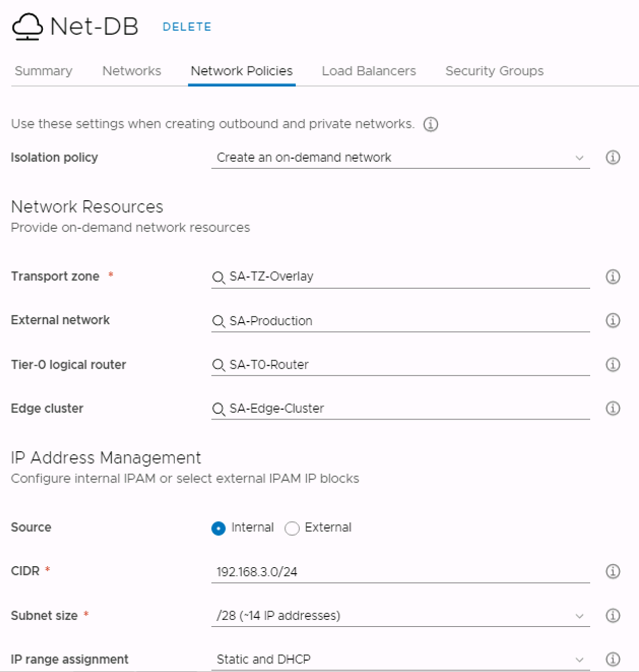Click the info icon after the settings description

coord(431,124)
